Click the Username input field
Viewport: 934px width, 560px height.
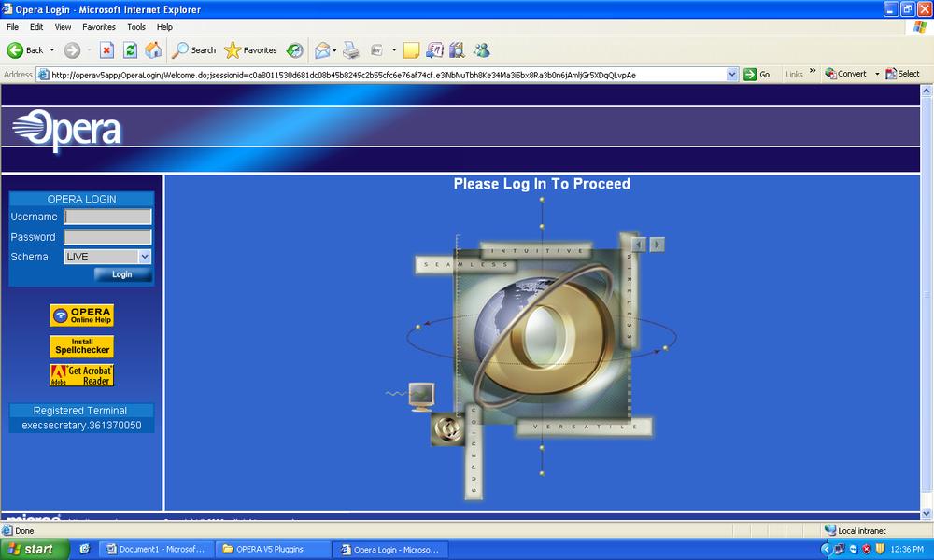(107, 217)
